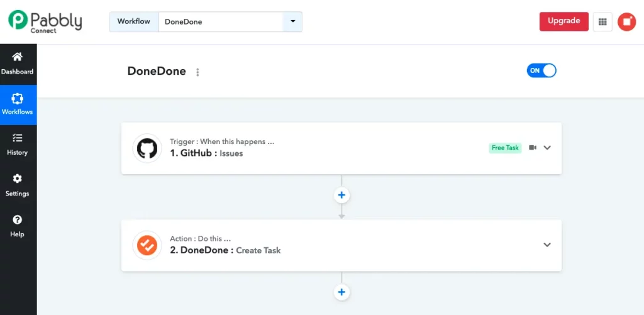Open the apps grid icon
This screenshot has width=644, height=315.
(x=602, y=22)
